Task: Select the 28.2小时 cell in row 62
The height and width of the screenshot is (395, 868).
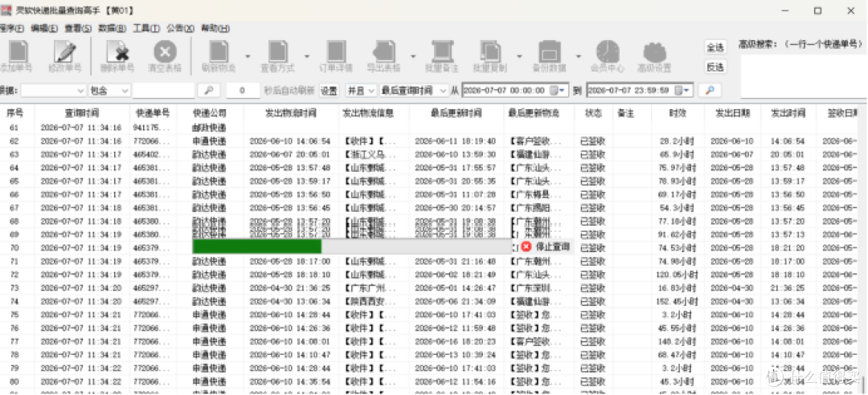Action: coord(678,141)
